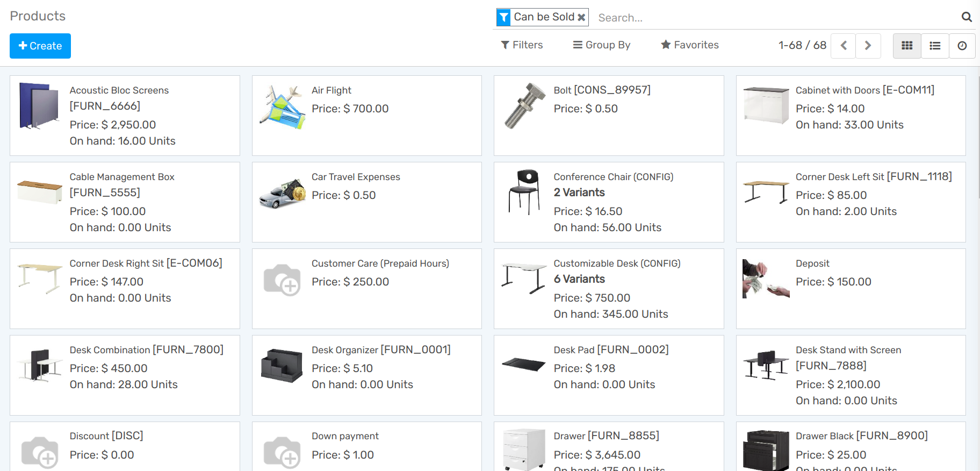Open the Filters dropdown
Viewport: 980px width, 471px height.
522,45
